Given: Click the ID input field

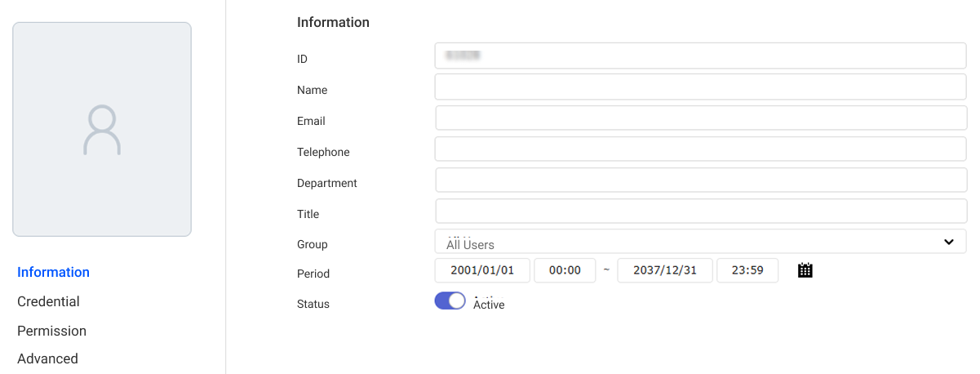Looking at the screenshot, I should click(x=700, y=56).
